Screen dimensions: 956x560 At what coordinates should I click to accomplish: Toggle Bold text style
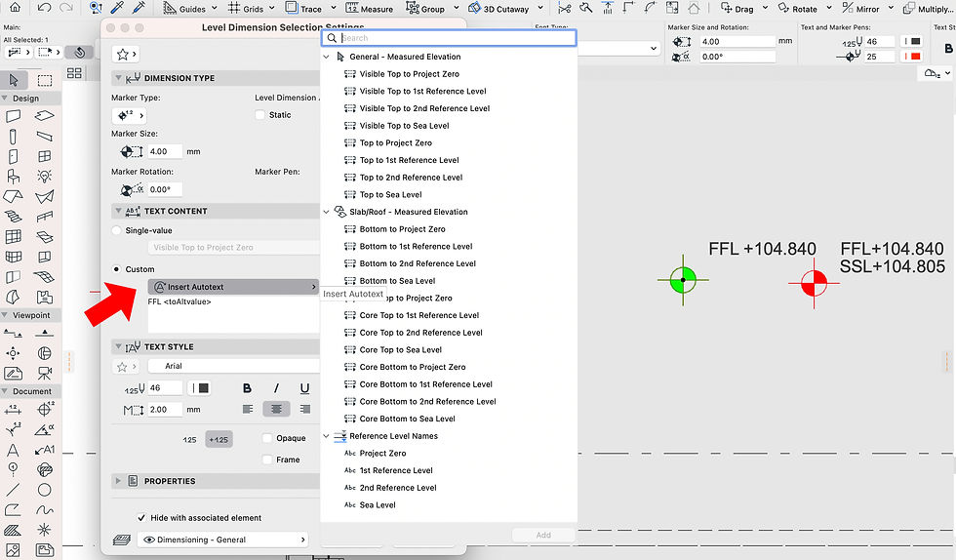point(247,388)
